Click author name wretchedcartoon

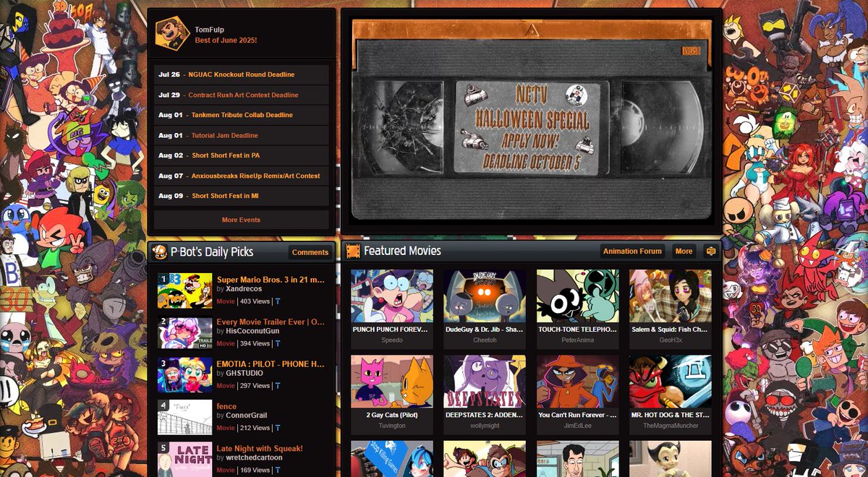pos(254,457)
